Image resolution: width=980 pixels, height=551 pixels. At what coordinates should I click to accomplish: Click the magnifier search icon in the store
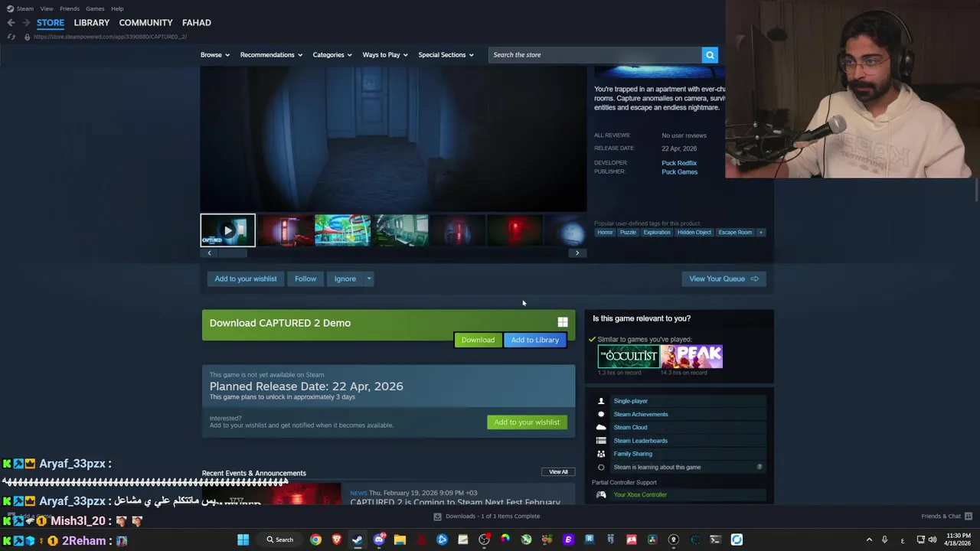pyautogui.click(x=710, y=55)
